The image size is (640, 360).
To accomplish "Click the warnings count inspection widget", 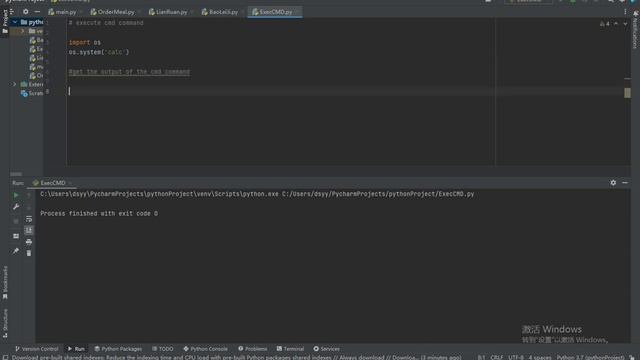I will (604, 24).
